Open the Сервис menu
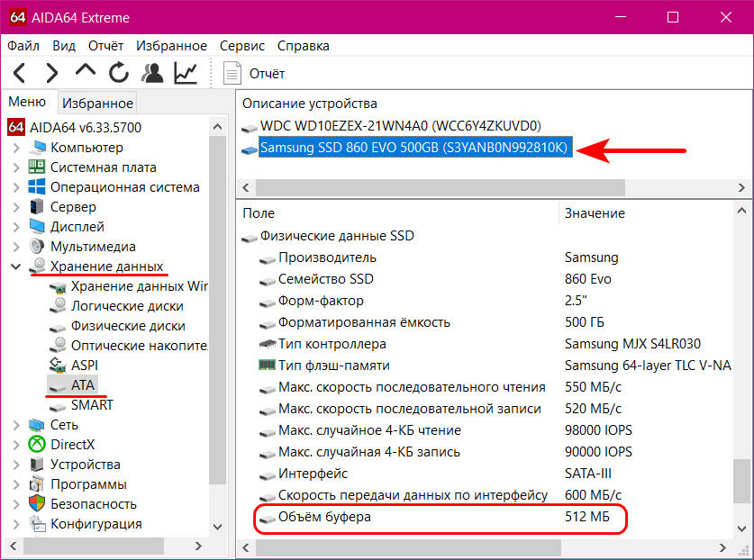 (x=242, y=46)
